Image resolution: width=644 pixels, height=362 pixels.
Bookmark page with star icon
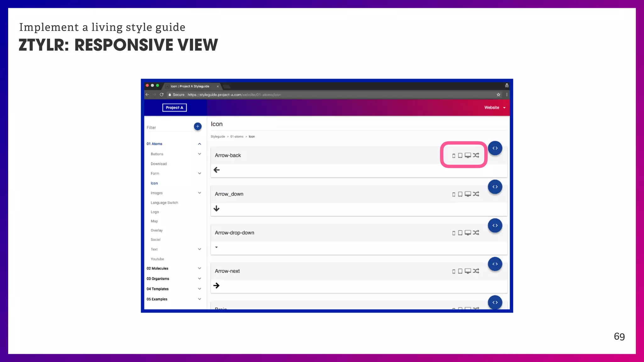coord(498,95)
